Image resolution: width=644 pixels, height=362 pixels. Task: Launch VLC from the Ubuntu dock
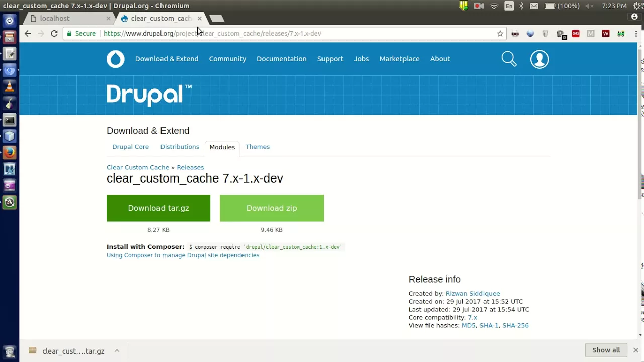pyautogui.click(x=9, y=87)
